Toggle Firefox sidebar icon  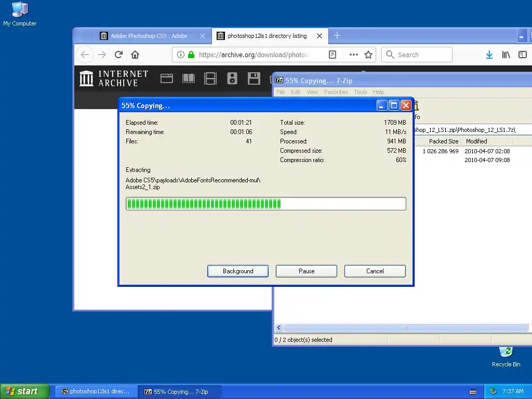[523, 55]
